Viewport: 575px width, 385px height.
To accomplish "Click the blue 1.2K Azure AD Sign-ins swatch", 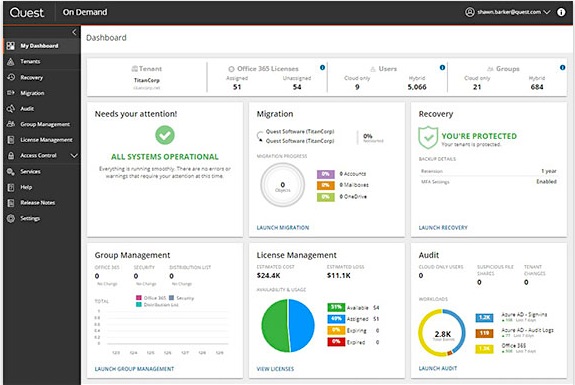I will 484,318.
